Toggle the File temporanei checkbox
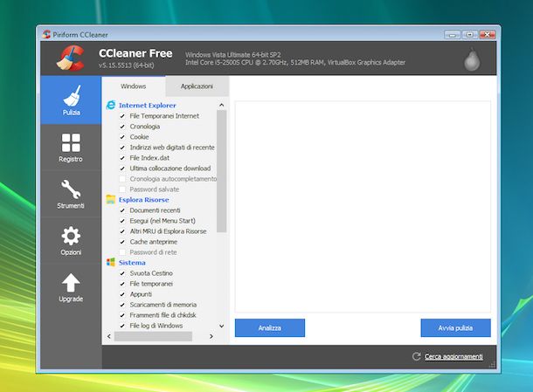Viewport: 533px width, 392px height. pyautogui.click(x=122, y=284)
